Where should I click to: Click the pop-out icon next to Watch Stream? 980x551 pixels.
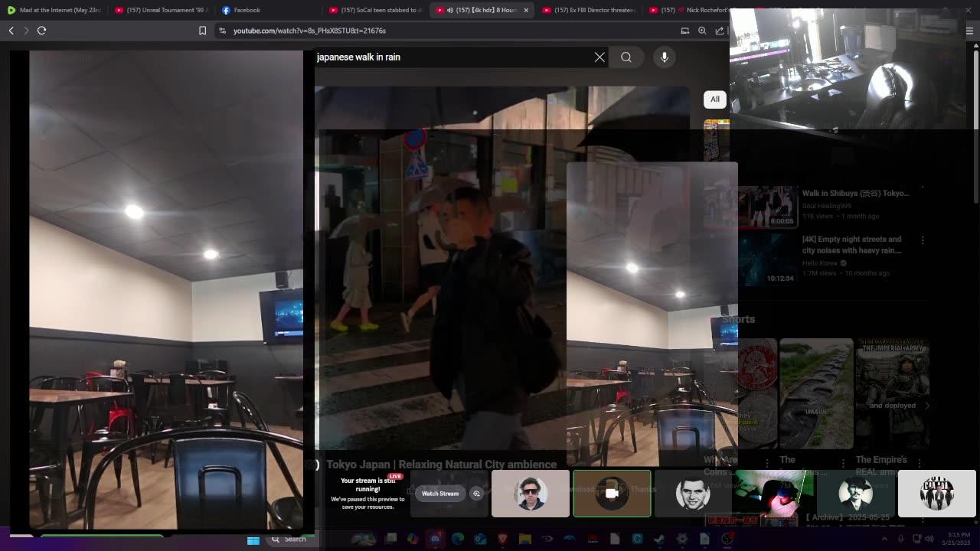(476, 494)
